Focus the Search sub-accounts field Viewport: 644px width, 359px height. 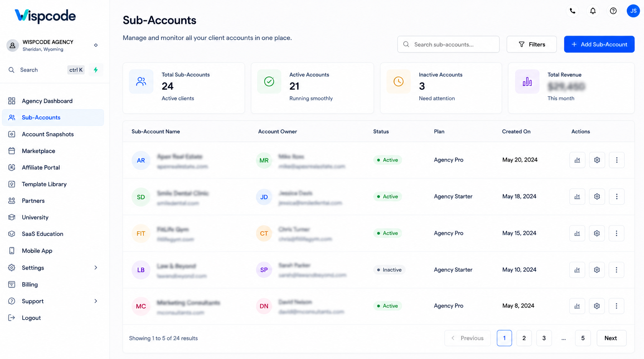click(448, 44)
